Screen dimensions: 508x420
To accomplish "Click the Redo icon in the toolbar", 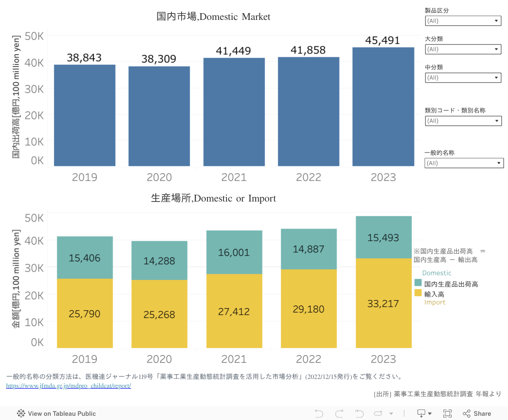I will coord(339,413).
